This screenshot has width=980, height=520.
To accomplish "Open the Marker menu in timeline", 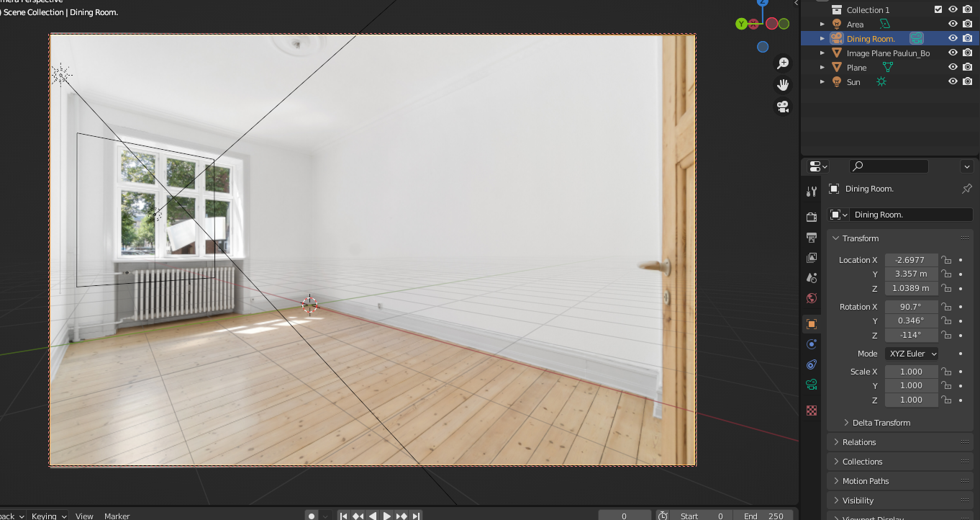I will click(117, 516).
